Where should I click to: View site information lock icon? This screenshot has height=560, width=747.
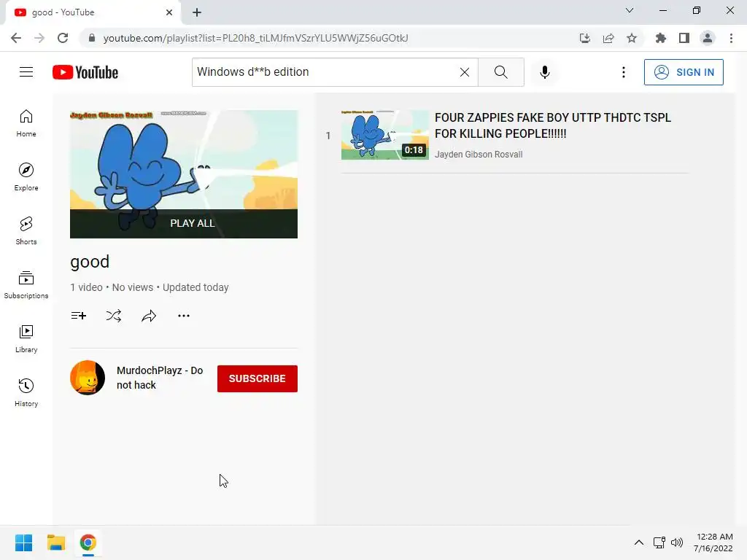[92, 38]
